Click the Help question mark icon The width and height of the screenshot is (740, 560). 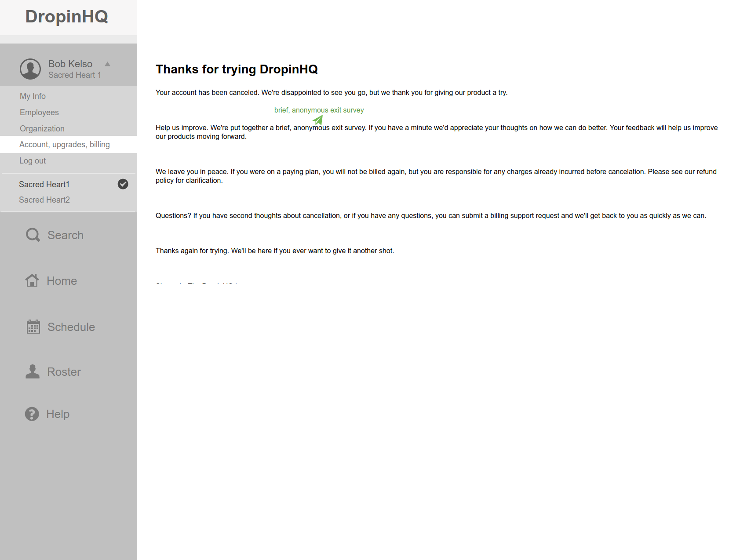click(32, 414)
